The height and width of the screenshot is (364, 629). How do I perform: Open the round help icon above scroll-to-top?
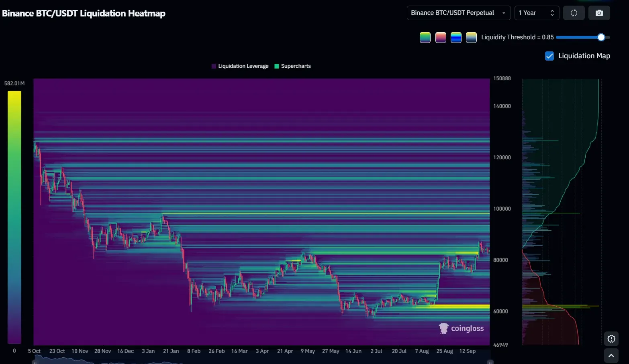click(611, 339)
